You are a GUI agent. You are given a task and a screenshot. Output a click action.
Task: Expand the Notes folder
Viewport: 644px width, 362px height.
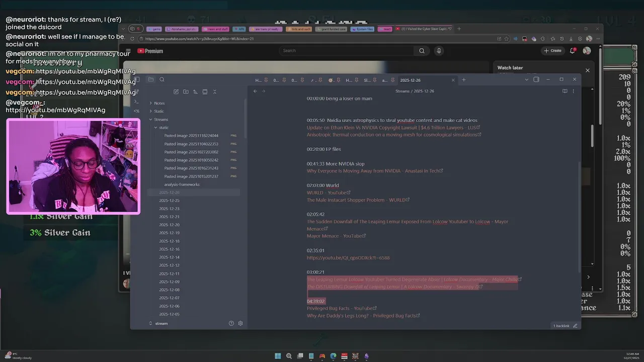pos(159,103)
